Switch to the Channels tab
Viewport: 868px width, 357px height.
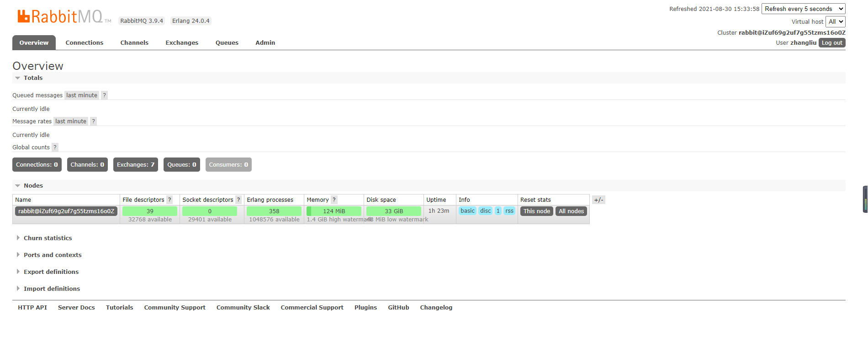coord(134,42)
